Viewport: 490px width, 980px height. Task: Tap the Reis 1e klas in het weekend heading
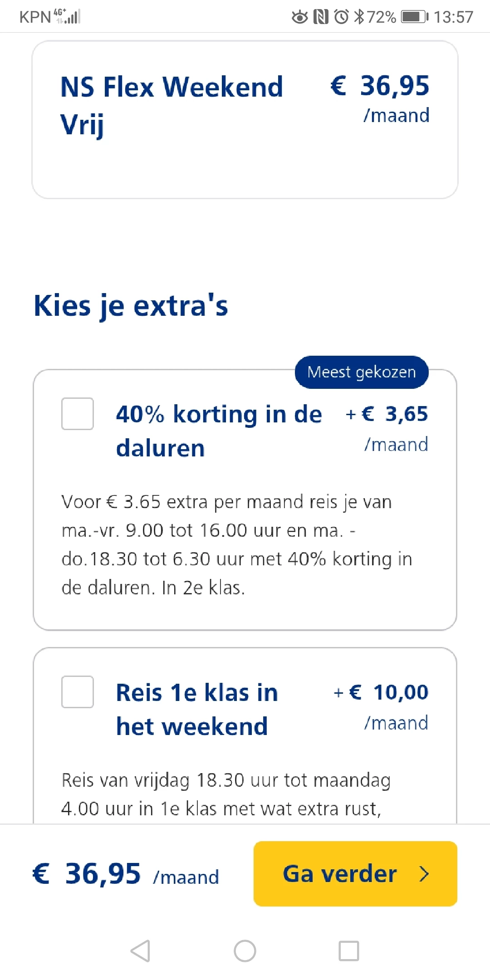(x=197, y=709)
